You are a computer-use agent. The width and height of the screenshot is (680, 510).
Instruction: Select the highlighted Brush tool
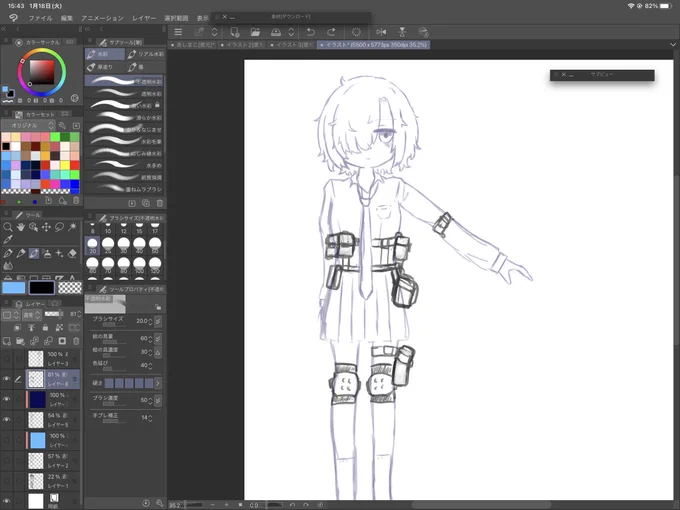tap(33, 253)
